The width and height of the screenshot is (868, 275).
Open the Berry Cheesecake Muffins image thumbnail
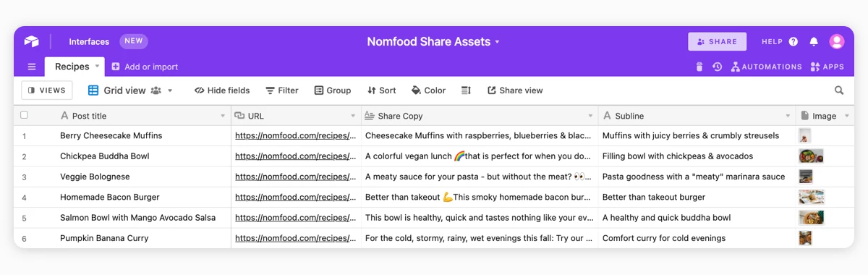pyautogui.click(x=804, y=135)
